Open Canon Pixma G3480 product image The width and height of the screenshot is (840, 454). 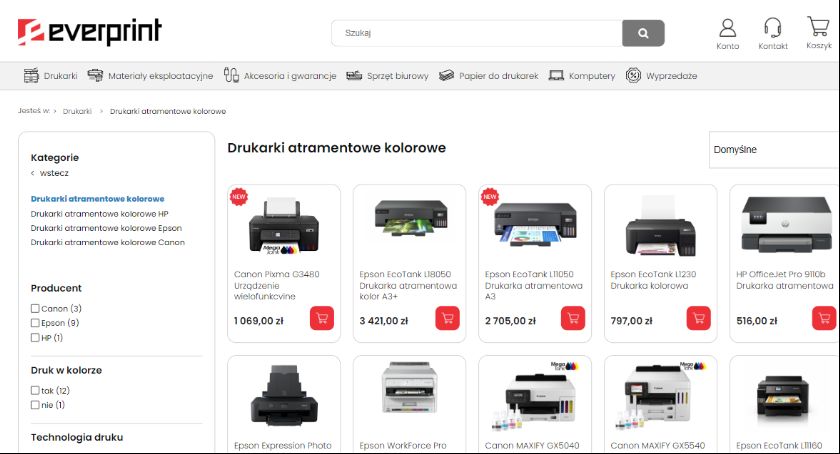(x=284, y=226)
